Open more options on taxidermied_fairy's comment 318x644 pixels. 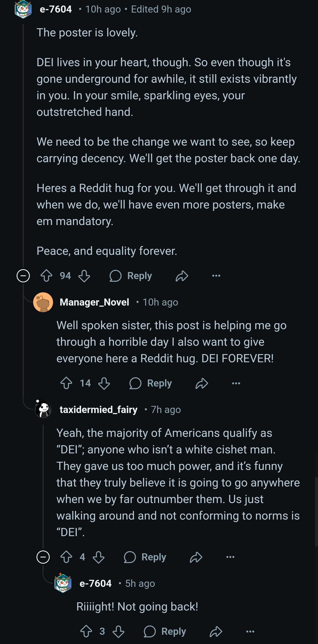(230, 557)
